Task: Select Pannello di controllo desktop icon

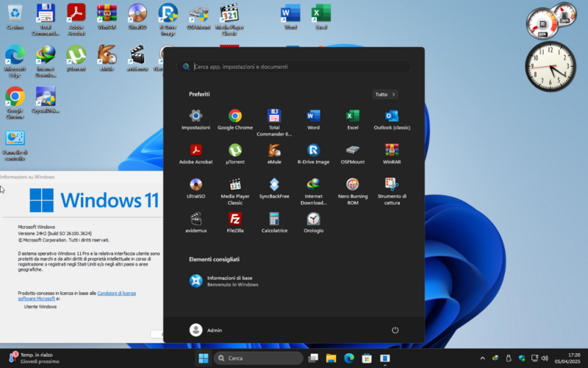Action: (15, 146)
